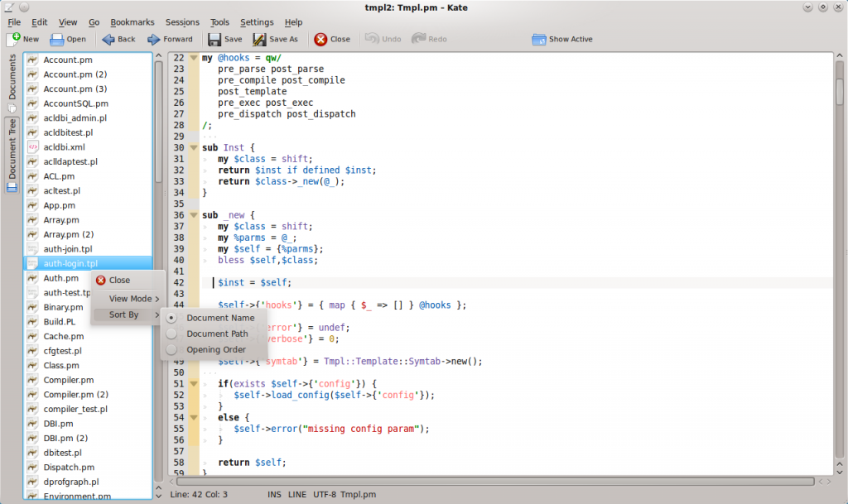Collapse the sub Inst code fold at line 30
The height and width of the screenshot is (504, 848).
(193, 147)
